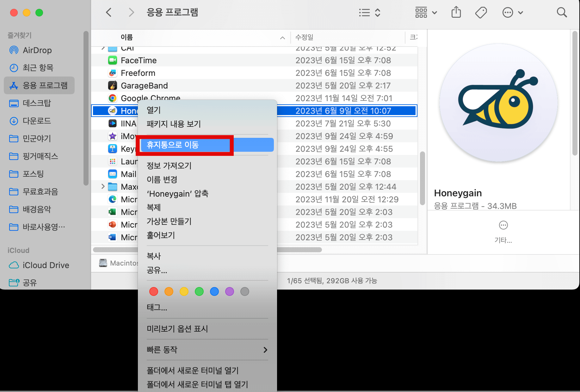This screenshot has width=580, height=392.
Task: Open 데스크탑 in the sidebar
Action: pyautogui.click(x=39, y=103)
